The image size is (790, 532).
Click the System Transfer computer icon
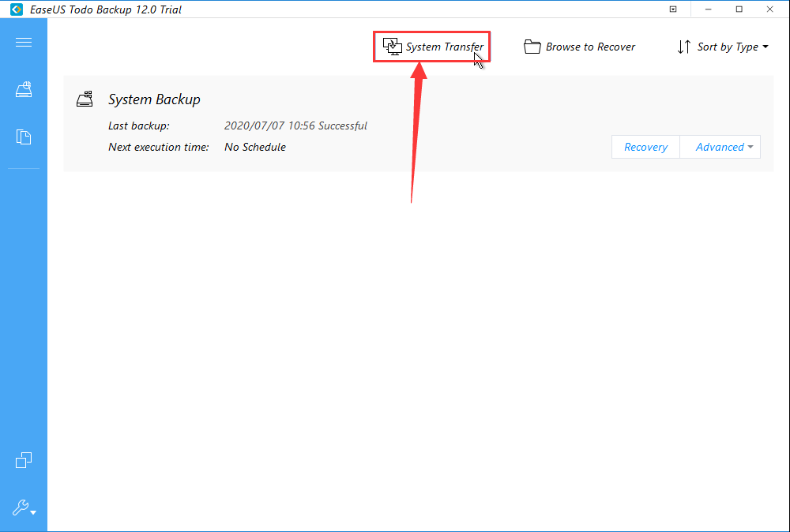pyautogui.click(x=393, y=47)
